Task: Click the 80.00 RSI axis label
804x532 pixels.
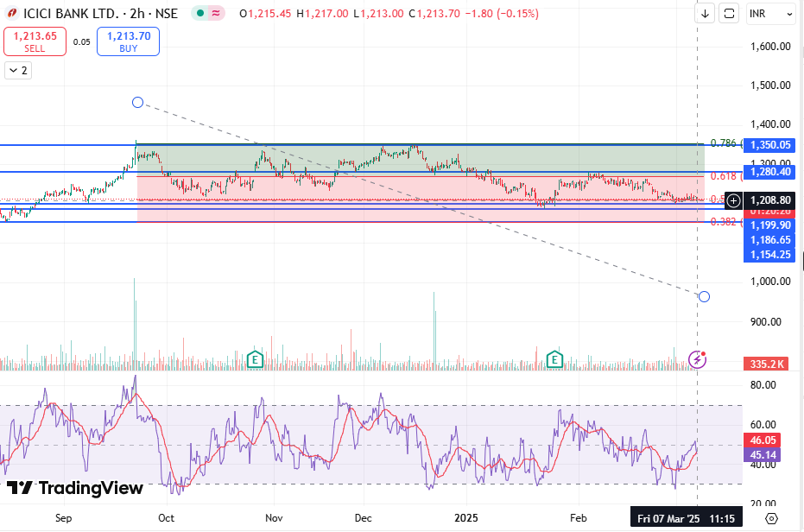Action: pyautogui.click(x=763, y=385)
